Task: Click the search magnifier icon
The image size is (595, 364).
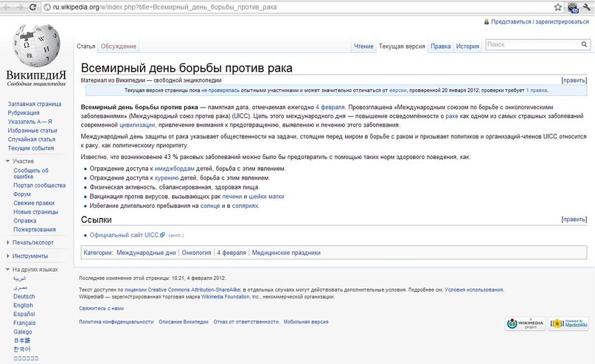Action: pos(585,44)
